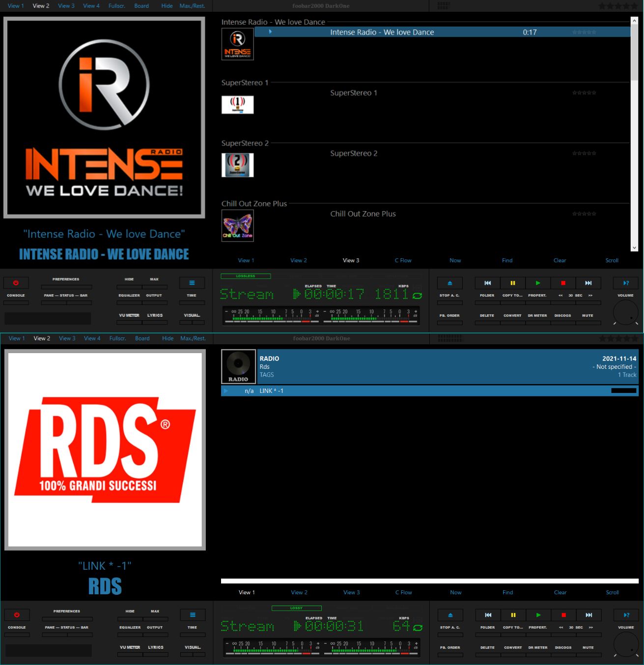Click the red power button in lower player
This screenshot has width=644, height=665.
pyautogui.click(x=17, y=615)
